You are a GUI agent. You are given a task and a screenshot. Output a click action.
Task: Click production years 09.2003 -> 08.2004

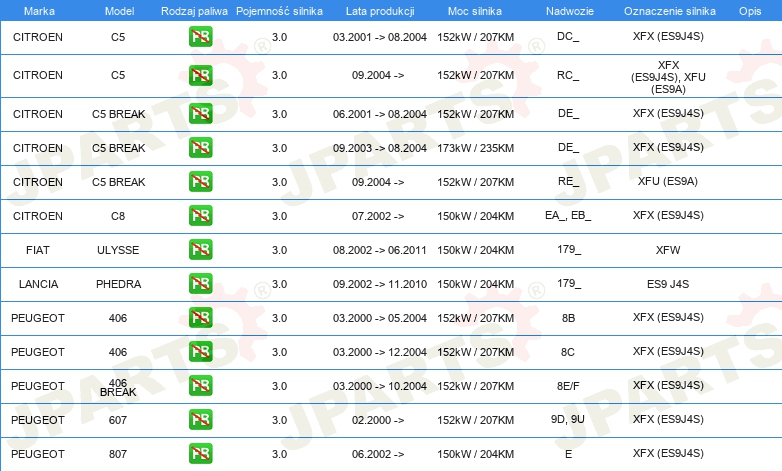pos(380,148)
